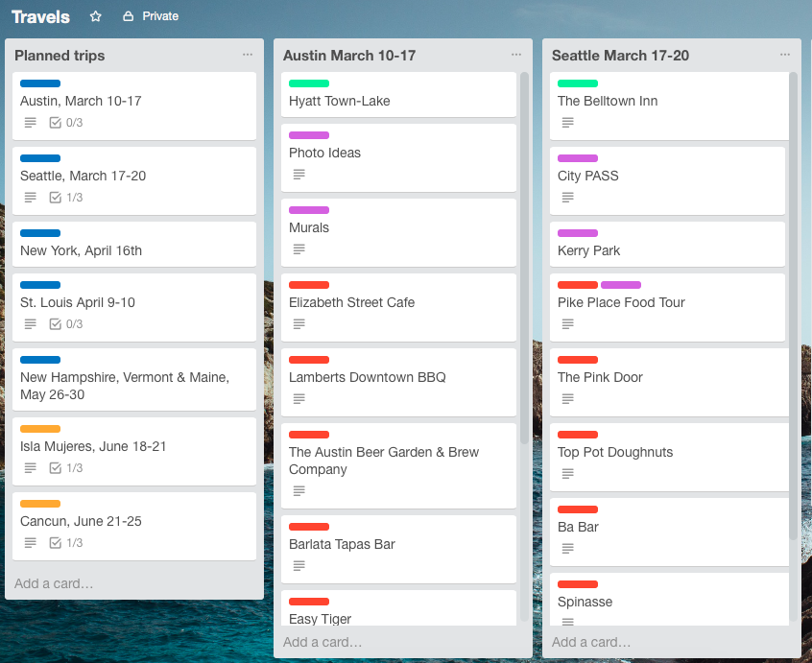Screen dimensions: 812x663
Task: Open the Murals card title
Action: coord(309,227)
